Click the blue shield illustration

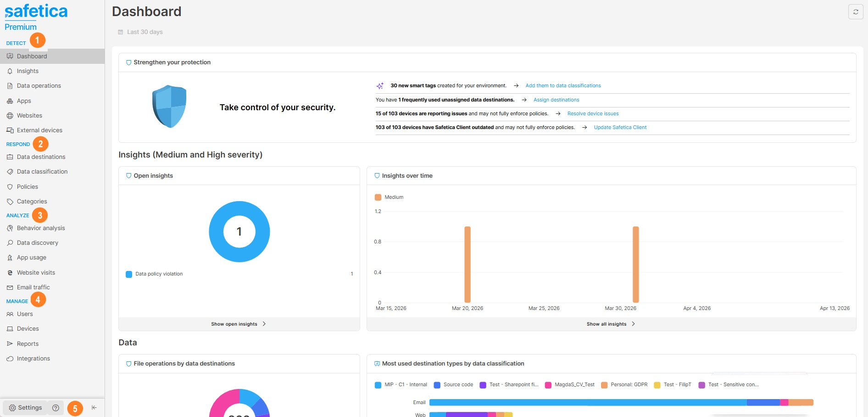tap(169, 107)
